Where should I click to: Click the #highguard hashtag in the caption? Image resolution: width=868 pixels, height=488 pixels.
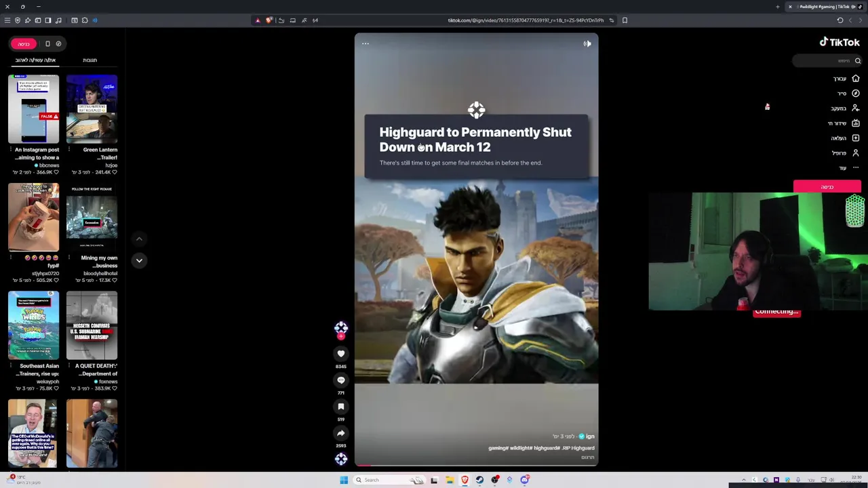click(x=546, y=448)
